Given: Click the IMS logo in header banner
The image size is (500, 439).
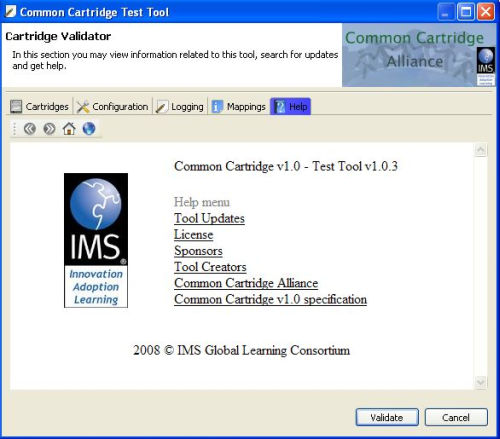Looking at the screenshot, I should coord(485,66).
